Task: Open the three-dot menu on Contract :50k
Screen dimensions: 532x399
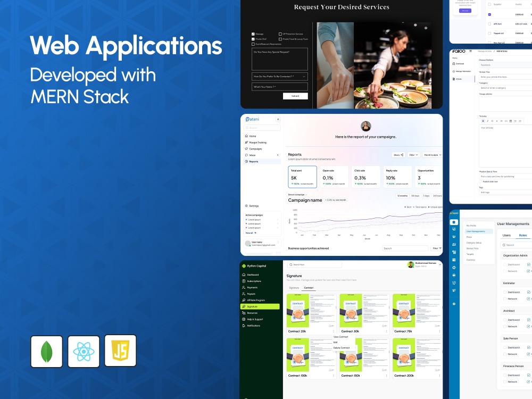Action: click(386, 331)
